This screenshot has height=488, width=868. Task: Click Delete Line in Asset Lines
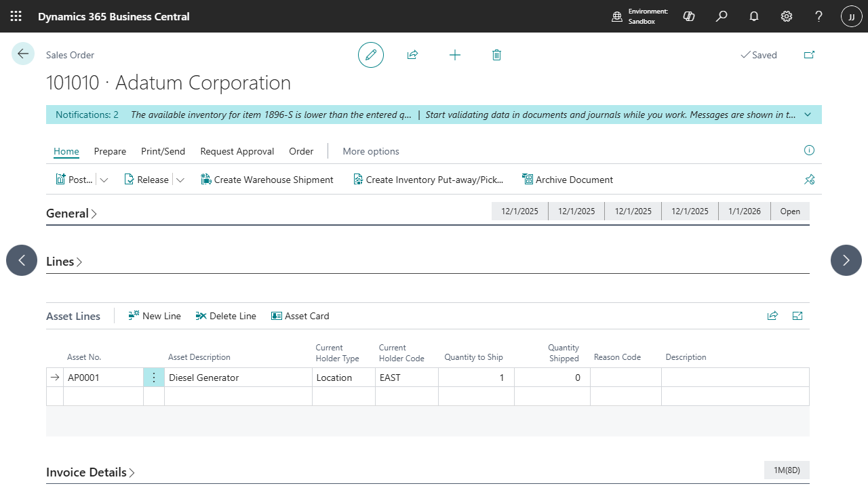[226, 316]
